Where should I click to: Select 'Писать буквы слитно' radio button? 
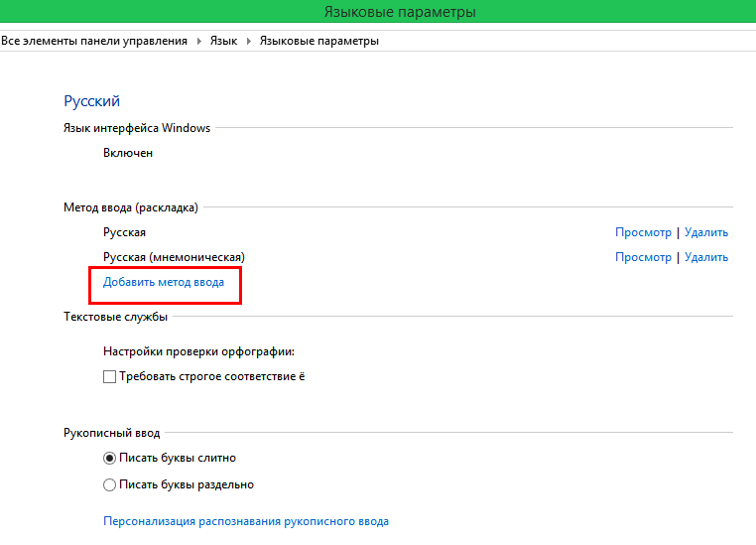[109, 459]
